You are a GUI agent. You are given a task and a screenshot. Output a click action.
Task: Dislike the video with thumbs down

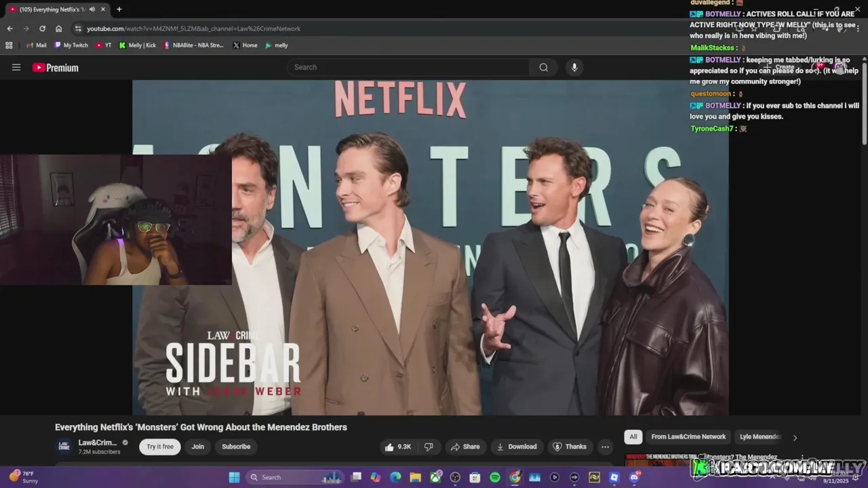tap(429, 447)
